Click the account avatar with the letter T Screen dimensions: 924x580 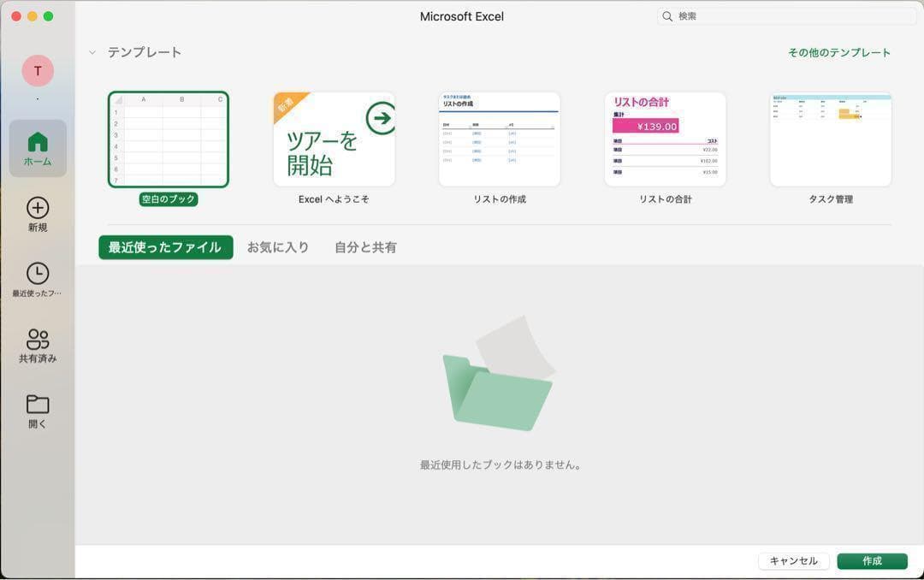point(37,71)
